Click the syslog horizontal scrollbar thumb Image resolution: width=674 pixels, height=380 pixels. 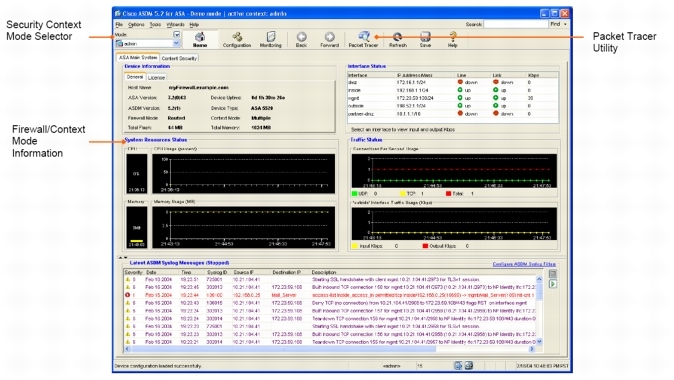pos(283,349)
